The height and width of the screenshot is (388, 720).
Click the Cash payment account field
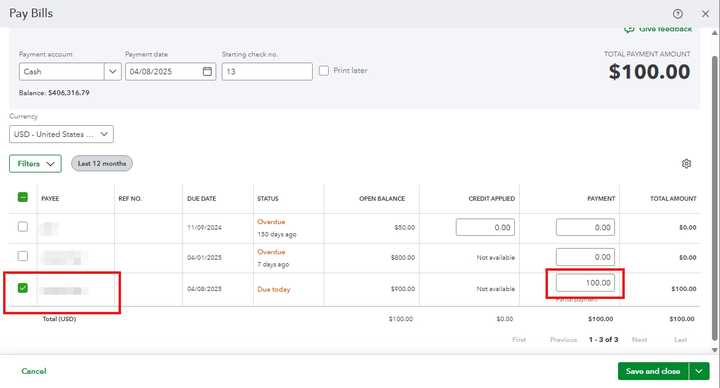(x=62, y=72)
